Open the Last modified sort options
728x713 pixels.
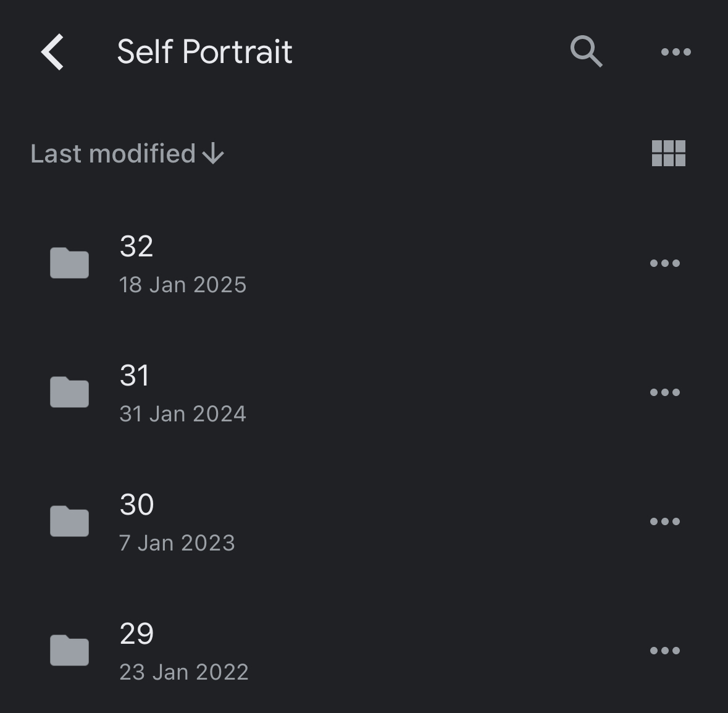113,154
